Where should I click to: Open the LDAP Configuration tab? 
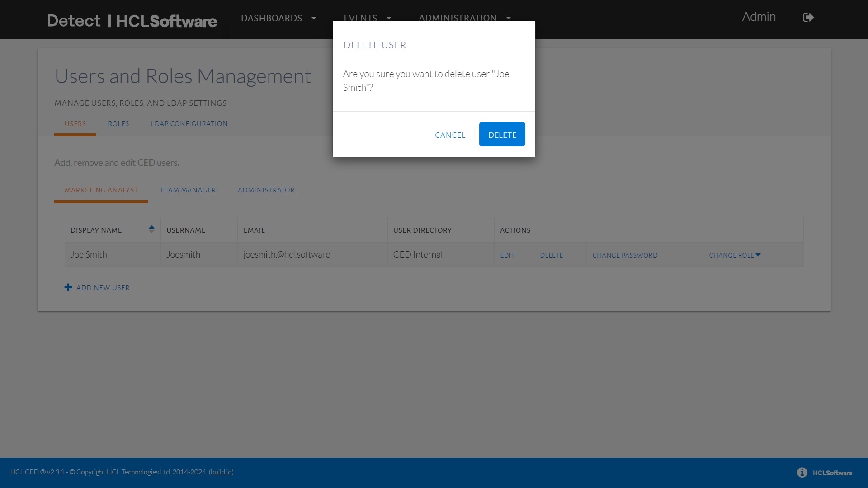coord(189,124)
